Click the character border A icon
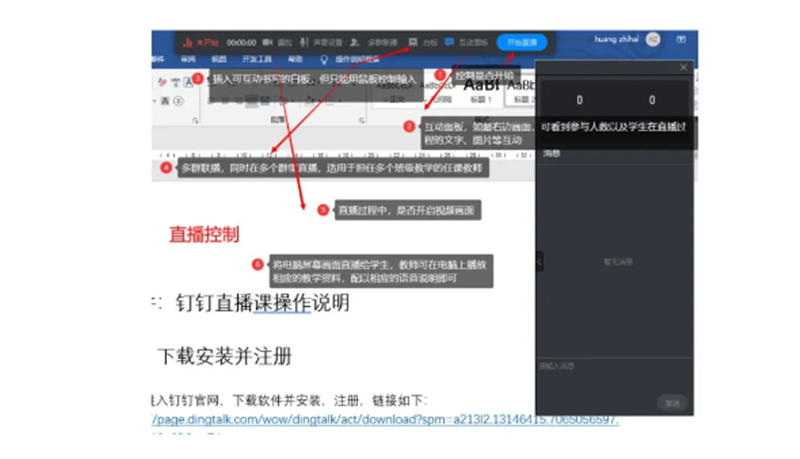The width and height of the screenshot is (800, 459). point(188,82)
